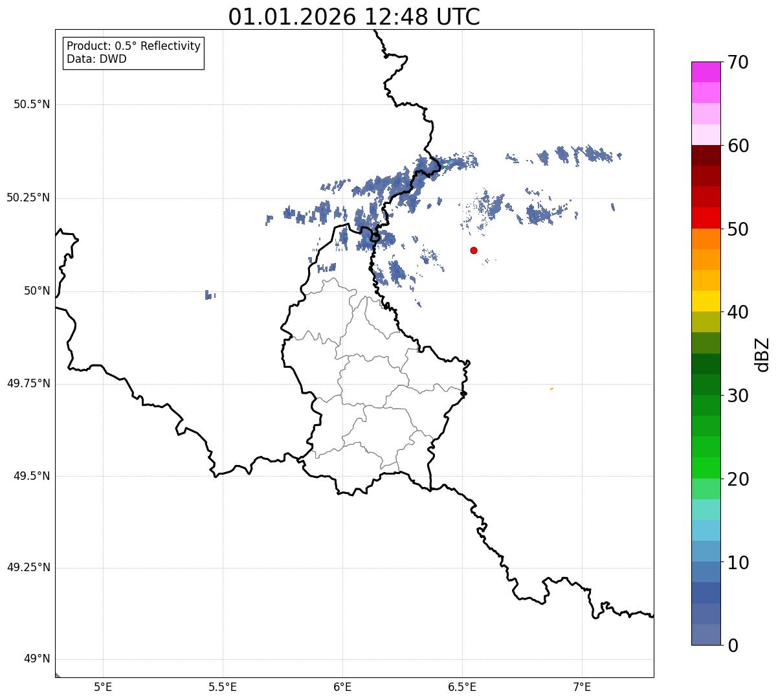
Task: Click the 49°N latitude label
Action: [37, 659]
